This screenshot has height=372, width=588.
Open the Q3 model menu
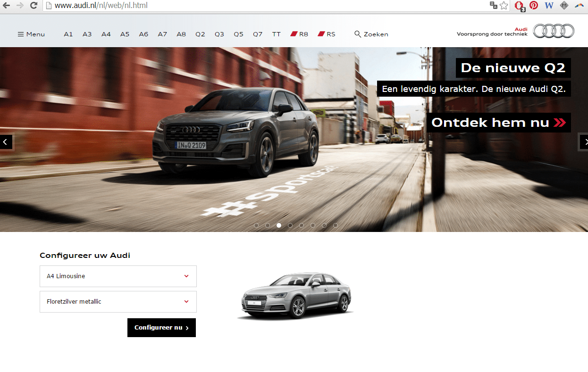coord(219,34)
